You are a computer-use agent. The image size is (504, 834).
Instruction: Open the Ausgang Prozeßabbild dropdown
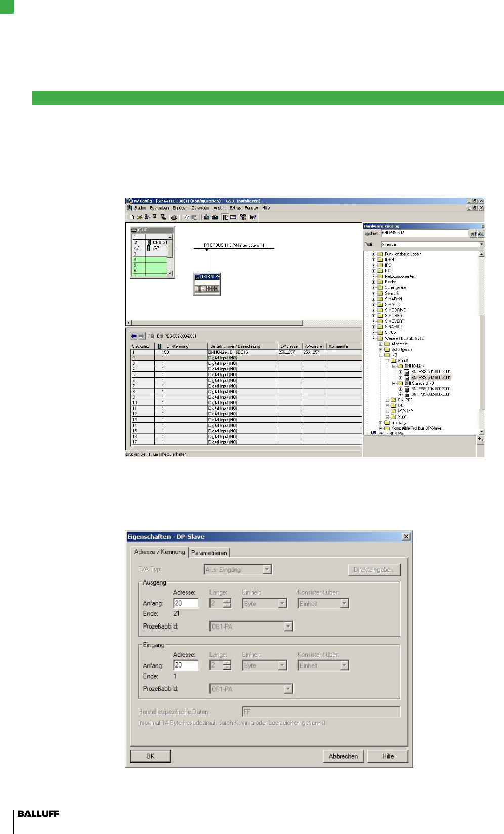coord(288,627)
